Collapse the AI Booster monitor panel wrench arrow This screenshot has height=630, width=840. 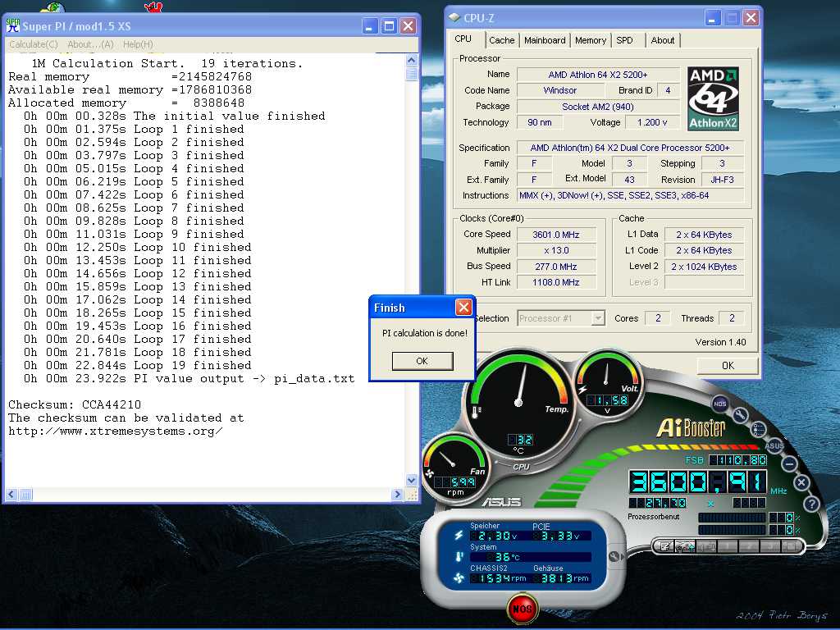click(x=615, y=557)
